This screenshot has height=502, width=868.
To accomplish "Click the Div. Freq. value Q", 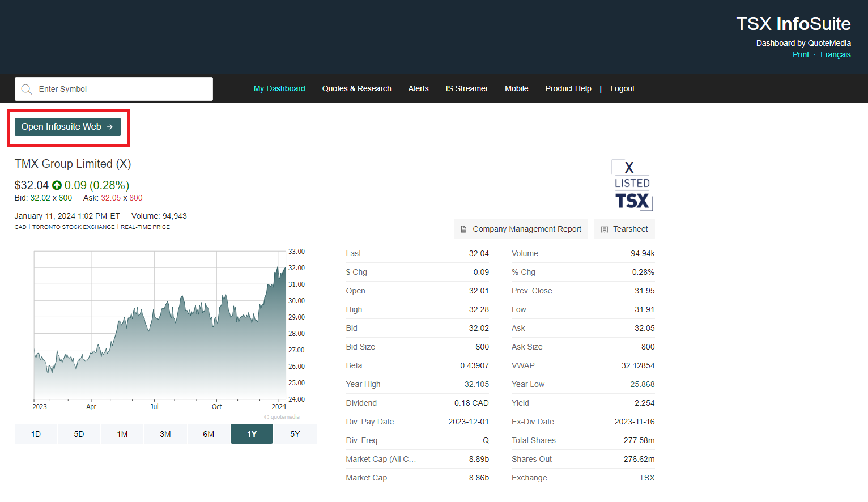I will [x=486, y=440].
